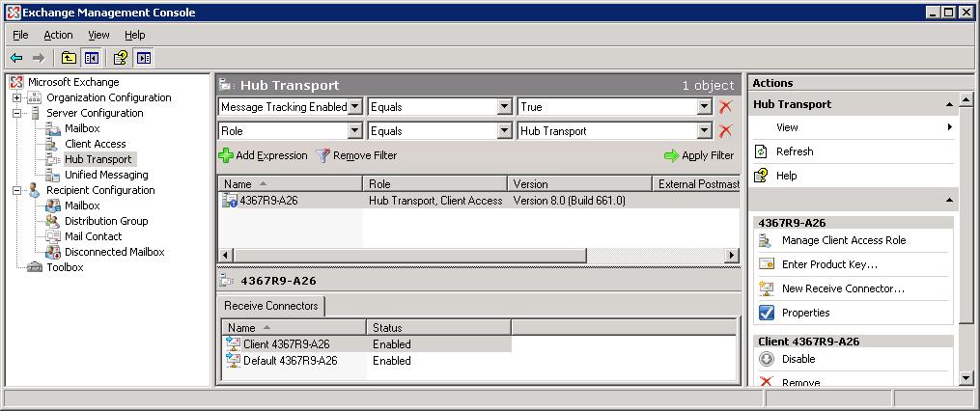Open the Equals operator dropdown in first filter row
The width and height of the screenshot is (980, 411).
504,107
